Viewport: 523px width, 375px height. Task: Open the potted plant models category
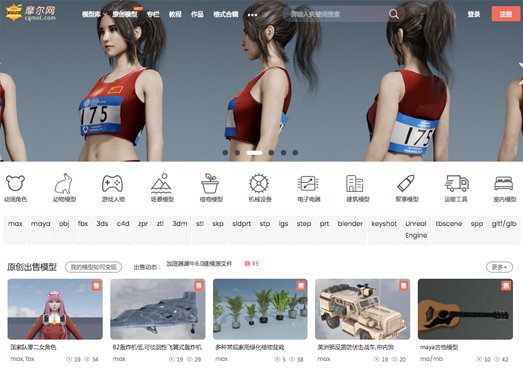[x=210, y=183]
